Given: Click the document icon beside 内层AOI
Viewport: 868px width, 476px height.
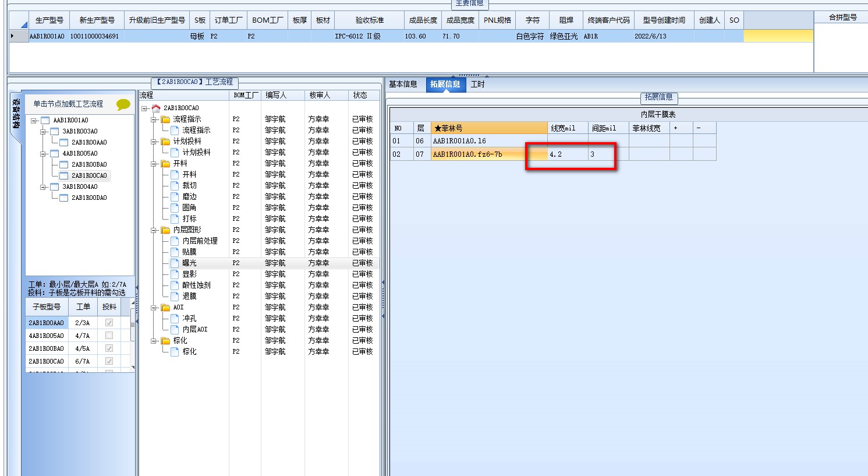Looking at the screenshot, I should coord(175,329).
